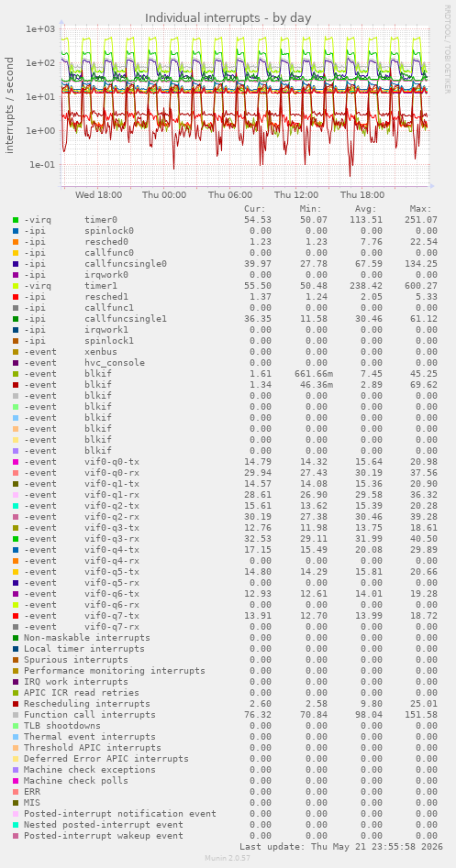Click the Thu 00:00 axis label
Screen dimensions: 456x868
coord(164,195)
